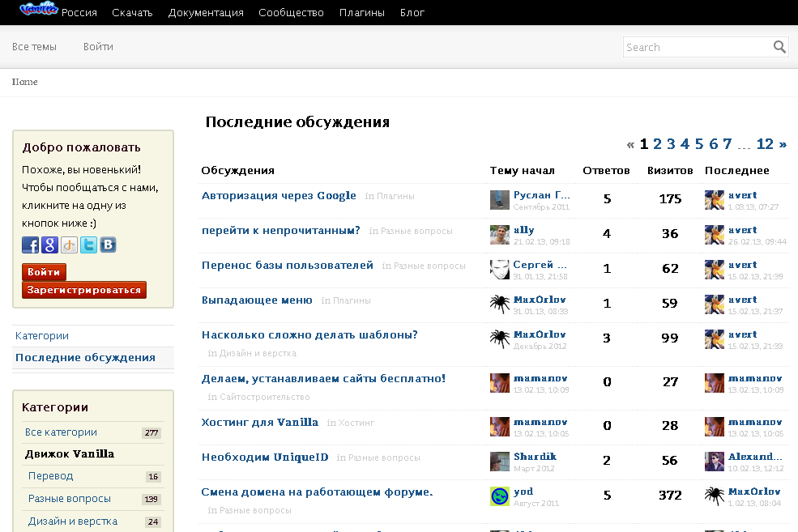The image size is (798, 532).
Task: Open mamanov starter avatar in Хостинг для Vanilla row
Action: coord(499,427)
